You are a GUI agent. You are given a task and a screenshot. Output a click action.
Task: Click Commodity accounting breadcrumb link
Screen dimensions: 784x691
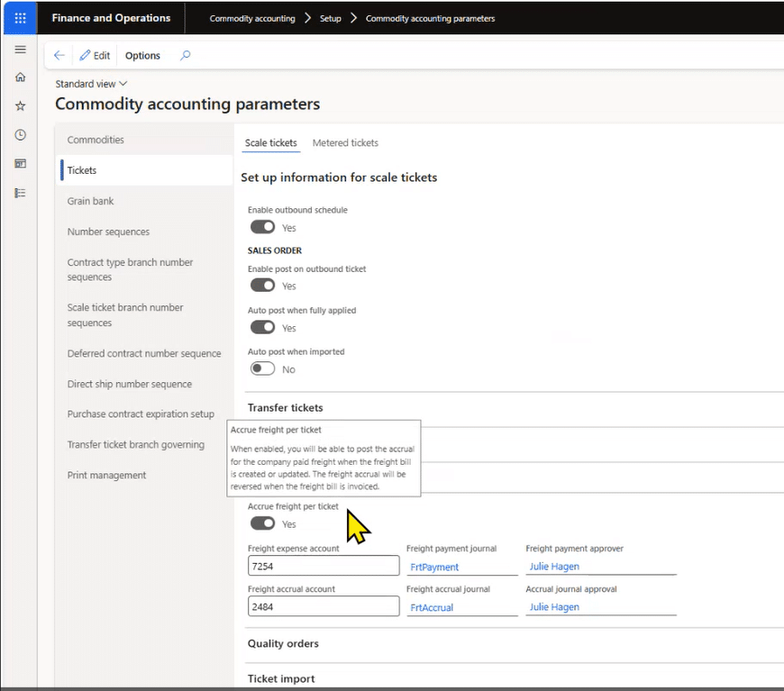tap(252, 19)
